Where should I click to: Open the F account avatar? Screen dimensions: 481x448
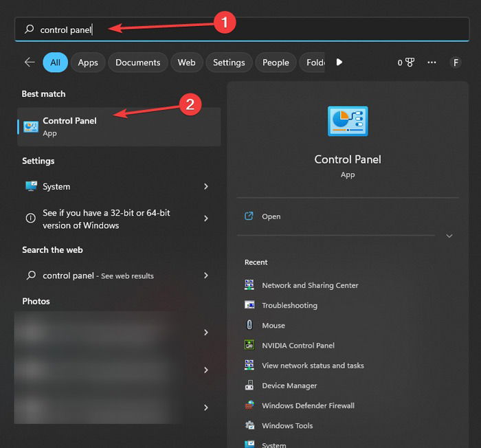click(456, 63)
